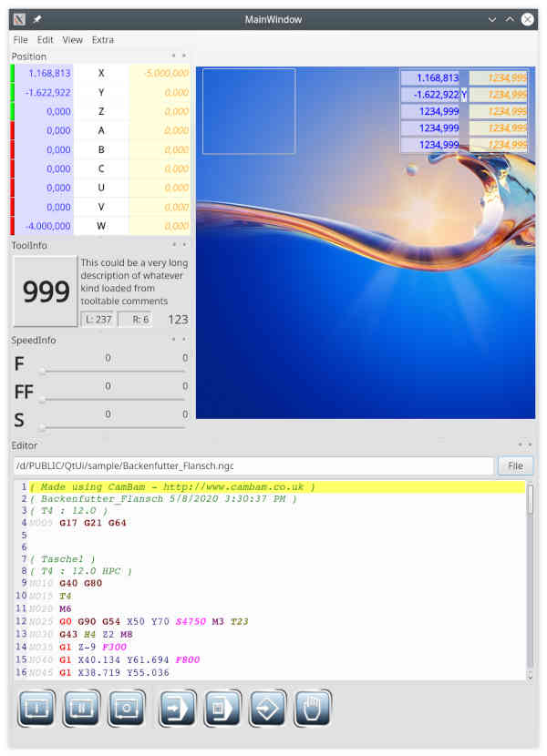Viewport: 547px width, 756px height.
Task: Click W position value -4.000,000
Action: [x=44, y=226]
